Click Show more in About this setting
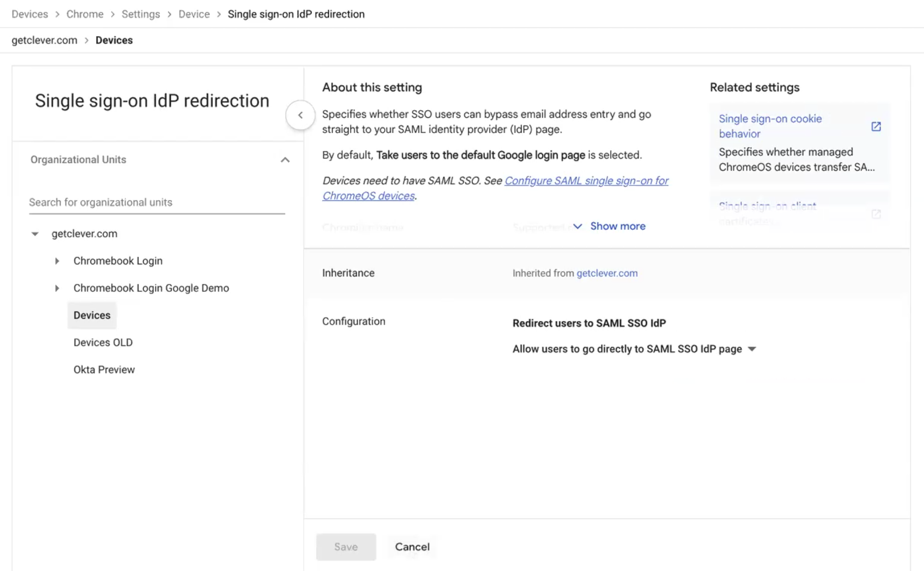924x571 pixels. tap(618, 226)
